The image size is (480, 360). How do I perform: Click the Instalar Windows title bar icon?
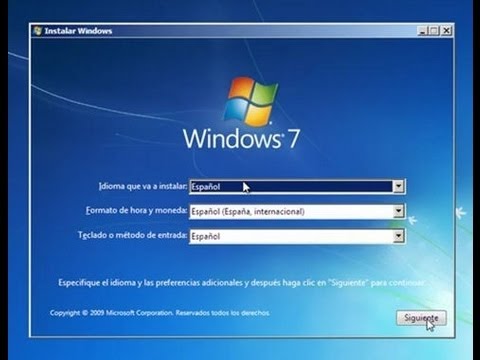pos(38,31)
